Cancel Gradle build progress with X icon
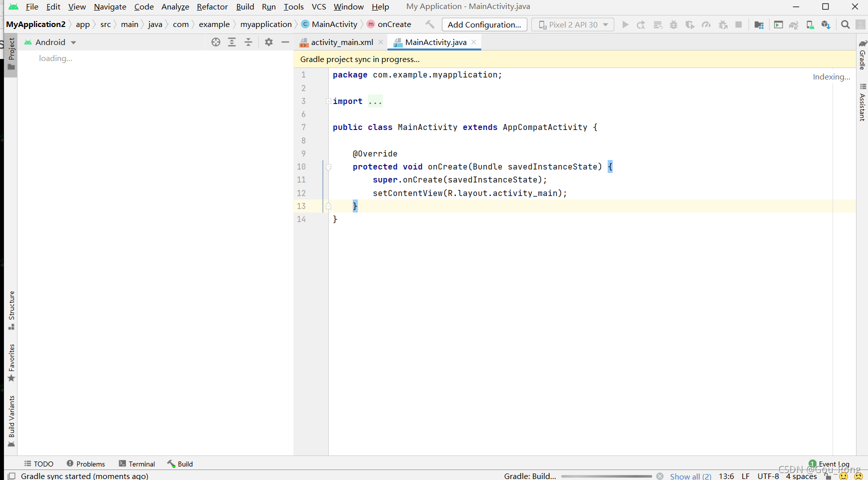868x480 pixels. [x=660, y=476]
